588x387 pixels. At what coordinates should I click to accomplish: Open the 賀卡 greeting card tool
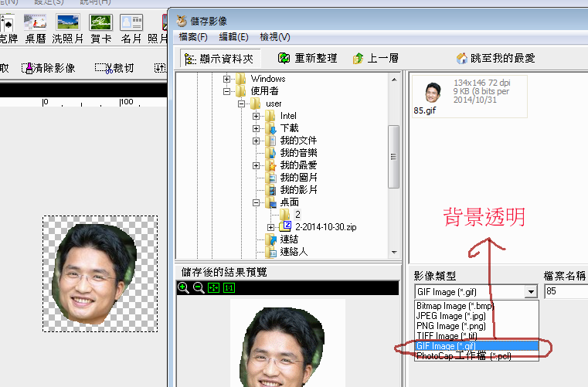point(100,28)
